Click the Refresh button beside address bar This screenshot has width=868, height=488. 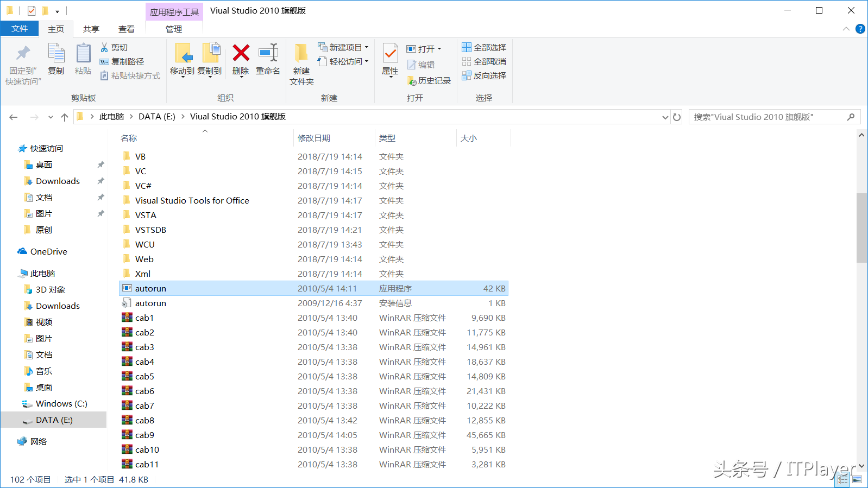[677, 117]
